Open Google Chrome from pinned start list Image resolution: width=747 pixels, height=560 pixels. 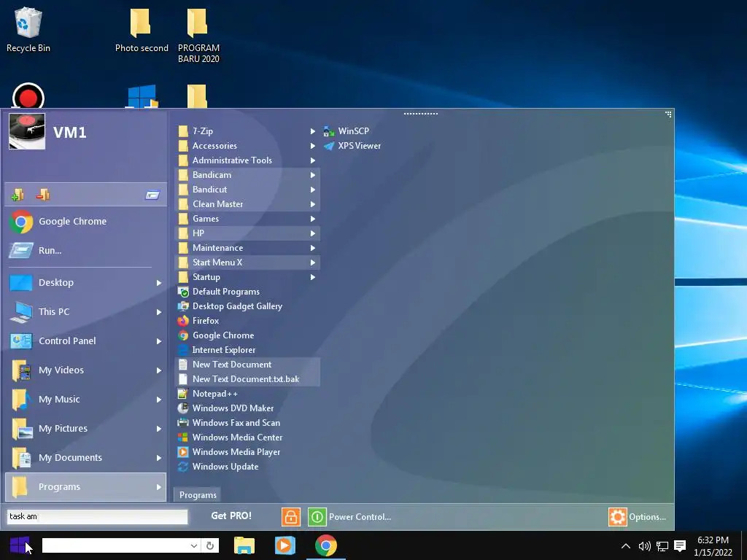(x=86, y=222)
